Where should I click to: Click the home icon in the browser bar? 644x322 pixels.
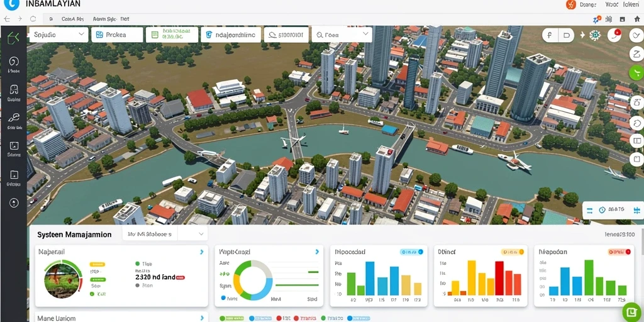click(636, 19)
